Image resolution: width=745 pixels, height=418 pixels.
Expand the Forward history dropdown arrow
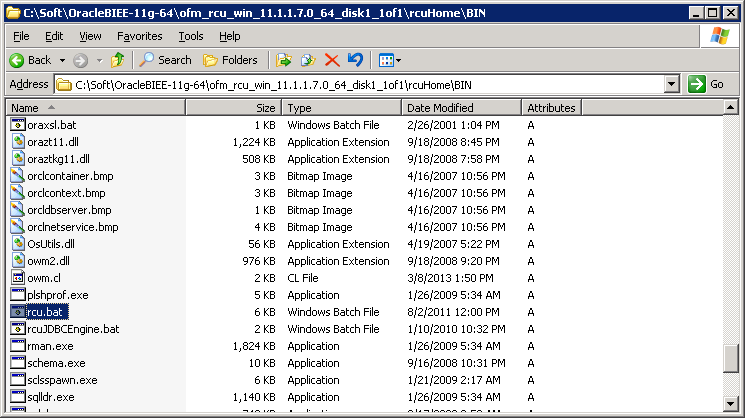coord(99,60)
